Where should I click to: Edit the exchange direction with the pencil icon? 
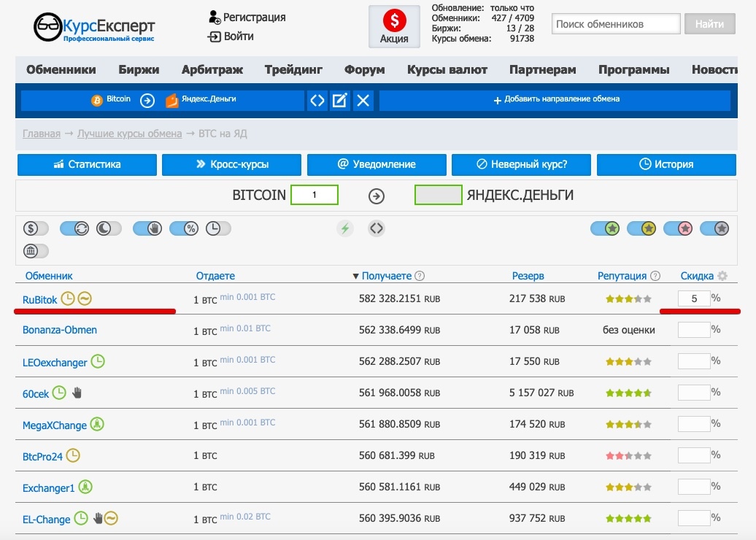click(x=340, y=100)
